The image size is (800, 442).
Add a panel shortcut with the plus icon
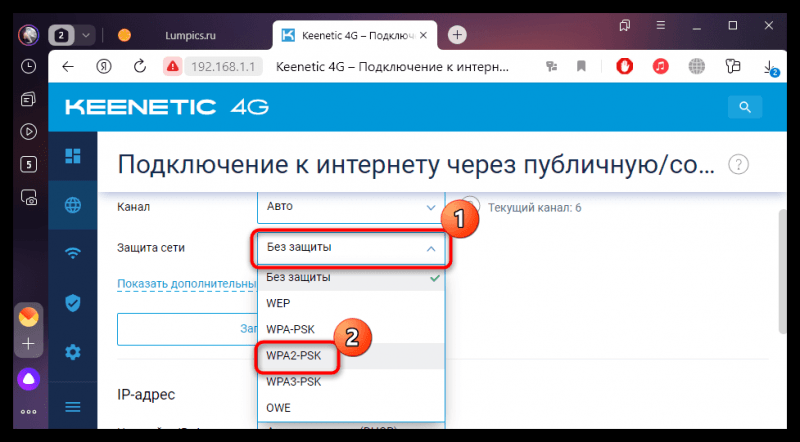coord(29,344)
